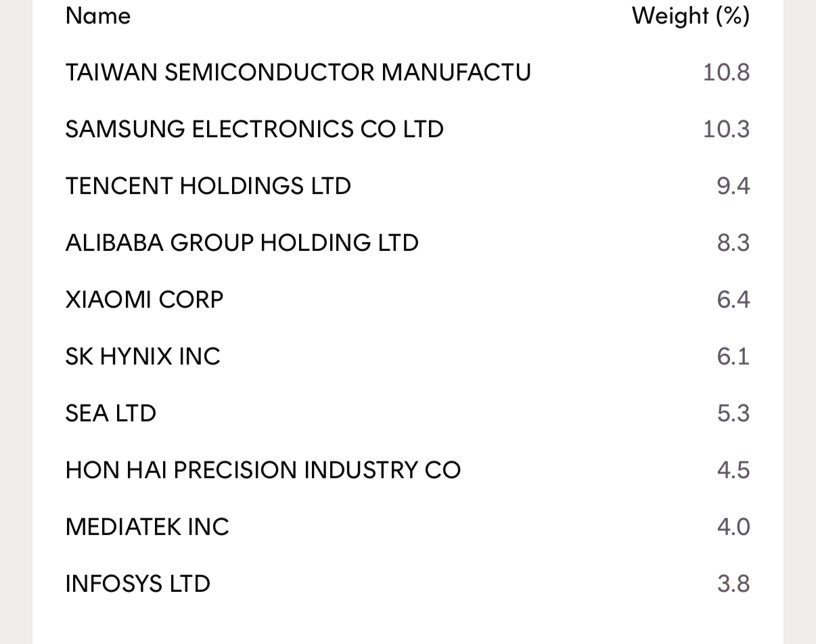The height and width of the screenshot is (644, 816).
Task: Click SK Hynix's 6.1 weight value
Action: (x=733, y=356)
